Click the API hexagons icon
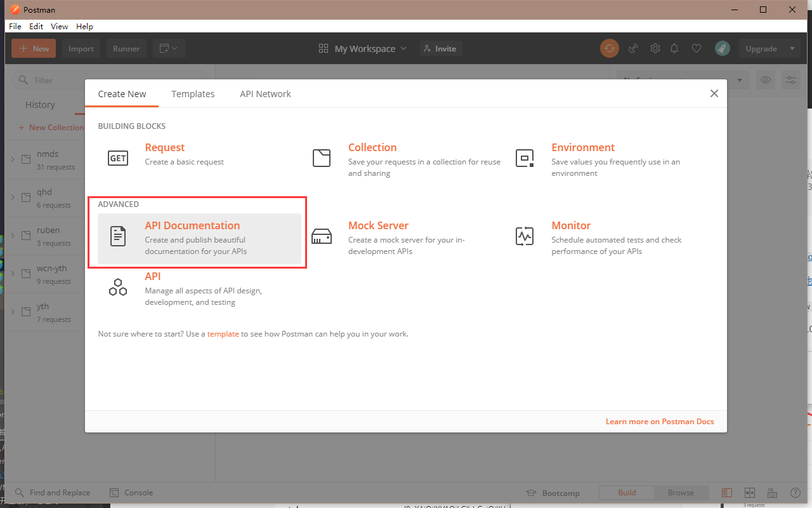 pyautogui.click(x=118, y=287)
